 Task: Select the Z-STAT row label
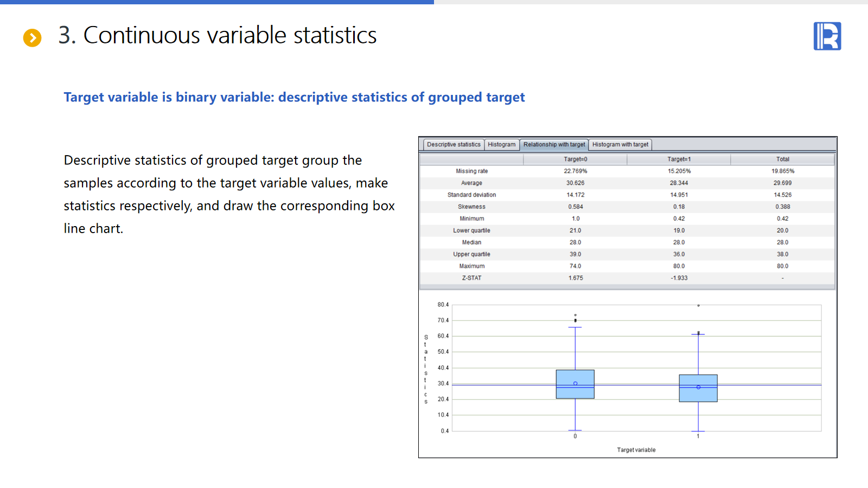[471, 278]
